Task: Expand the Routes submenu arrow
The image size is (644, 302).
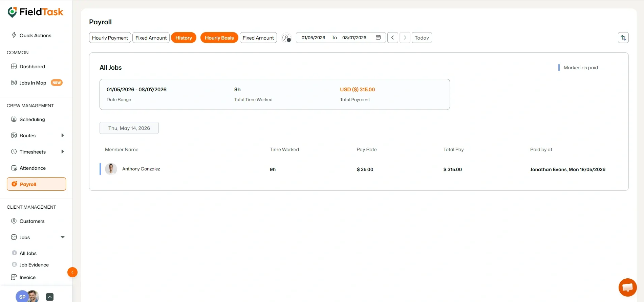Action: (x=62, y=135)
